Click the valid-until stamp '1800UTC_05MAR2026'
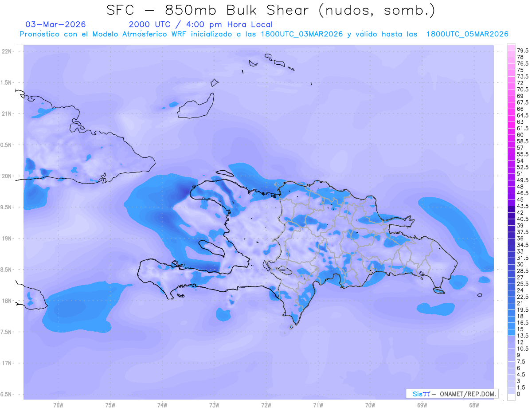This screenshot has width=532, height=411. pyautogui.click(x=467, y=34)
